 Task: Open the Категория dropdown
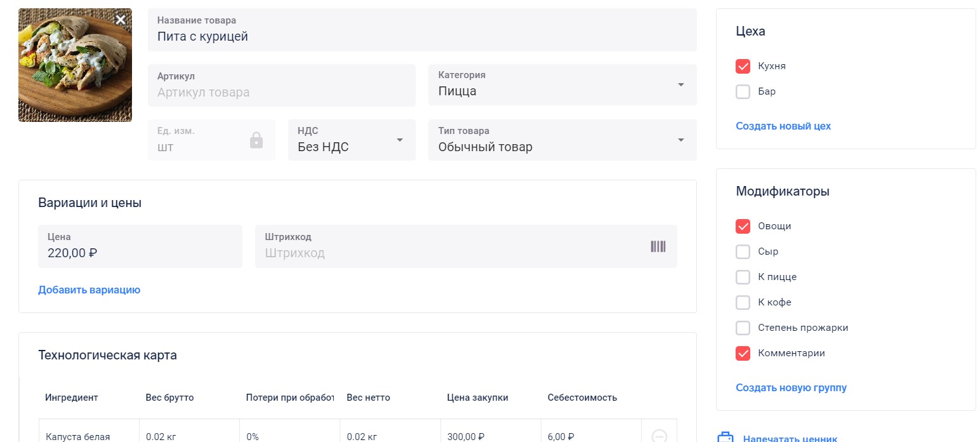click(x=562, y=84)
